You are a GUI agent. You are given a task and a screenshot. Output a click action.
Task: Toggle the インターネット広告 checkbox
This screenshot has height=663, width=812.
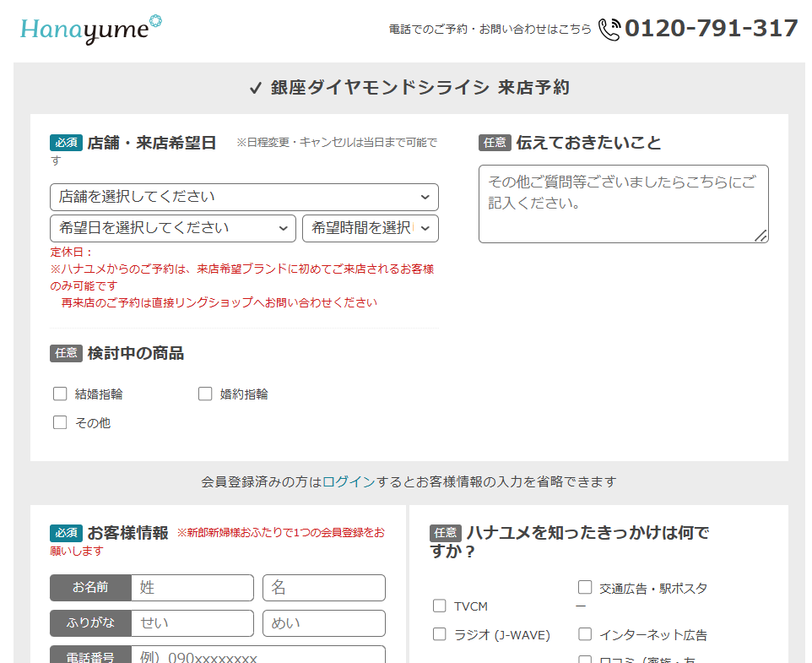[x=585, y=634]
